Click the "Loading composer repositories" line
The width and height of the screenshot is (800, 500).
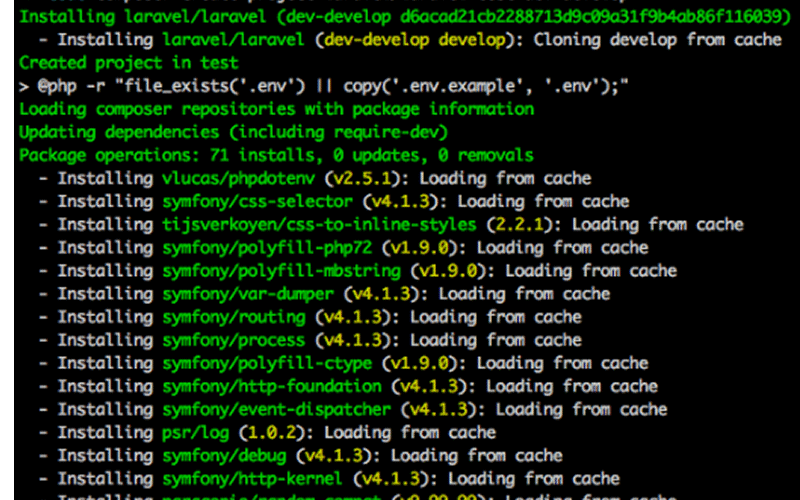tap(276, 109)
